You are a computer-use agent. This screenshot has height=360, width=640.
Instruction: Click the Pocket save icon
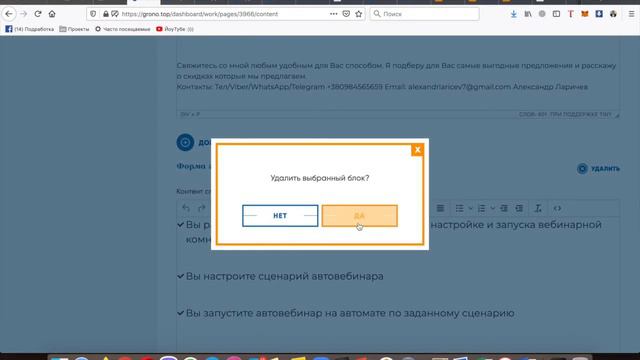[346, 14]
